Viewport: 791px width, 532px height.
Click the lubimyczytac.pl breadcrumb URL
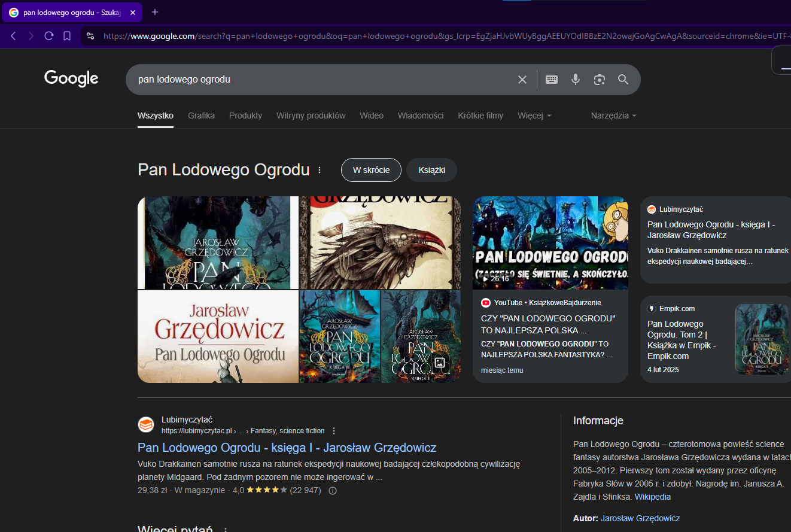click(243, 431)
